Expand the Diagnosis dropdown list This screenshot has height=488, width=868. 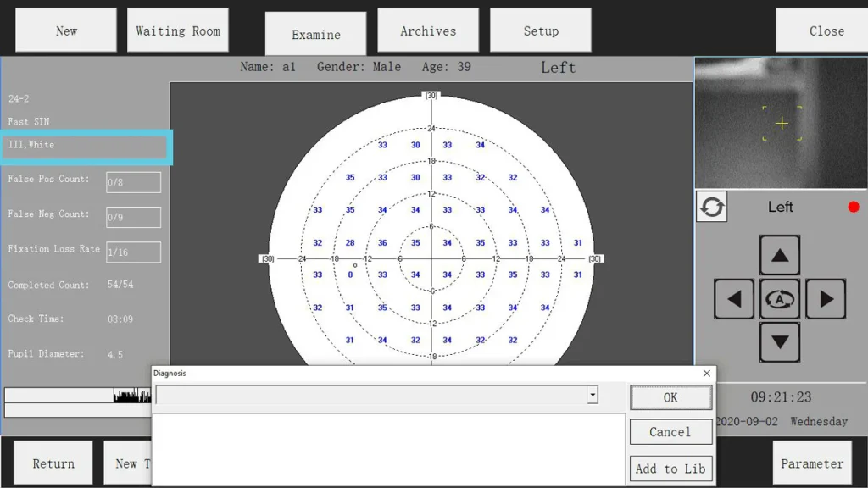(x=593, y=396)
